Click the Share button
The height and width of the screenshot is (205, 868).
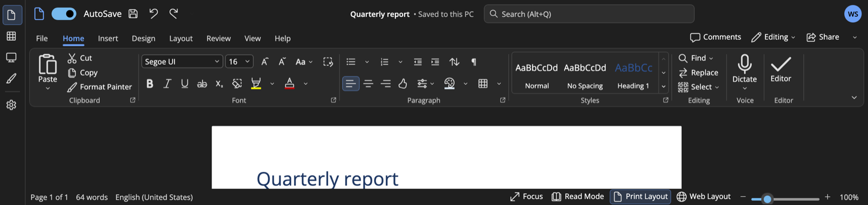pyautogui.click(x=822, y=37)
